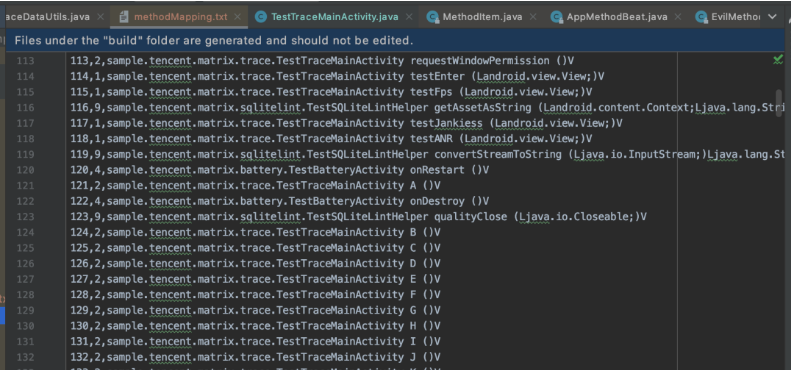Click '(Ljava.io.InputStream;)' on line 119
Screen dimensions: 791x370
point(637,154)
